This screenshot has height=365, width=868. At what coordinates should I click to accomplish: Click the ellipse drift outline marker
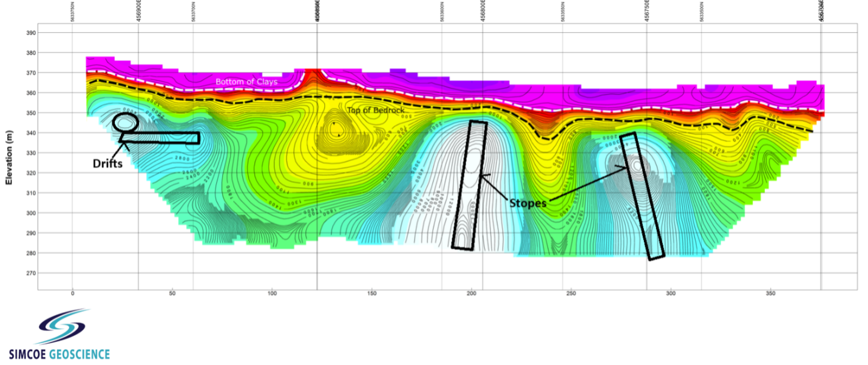(x=126, y=122)
